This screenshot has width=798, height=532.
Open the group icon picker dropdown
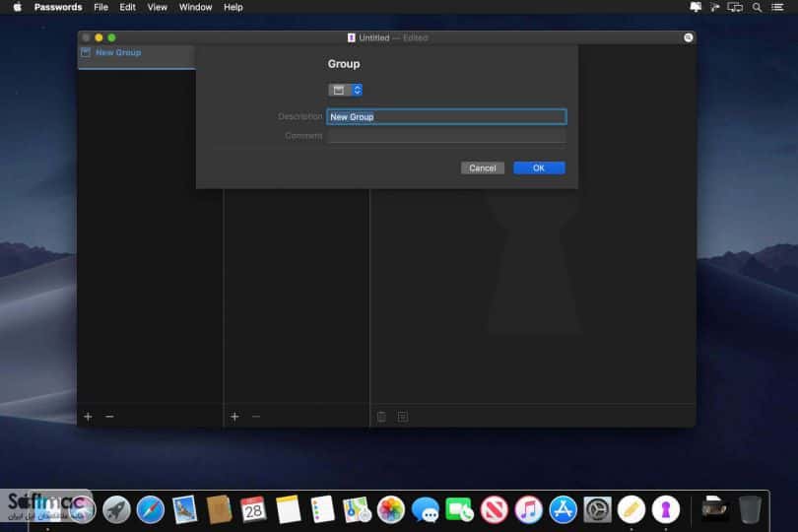click(345, 90)
